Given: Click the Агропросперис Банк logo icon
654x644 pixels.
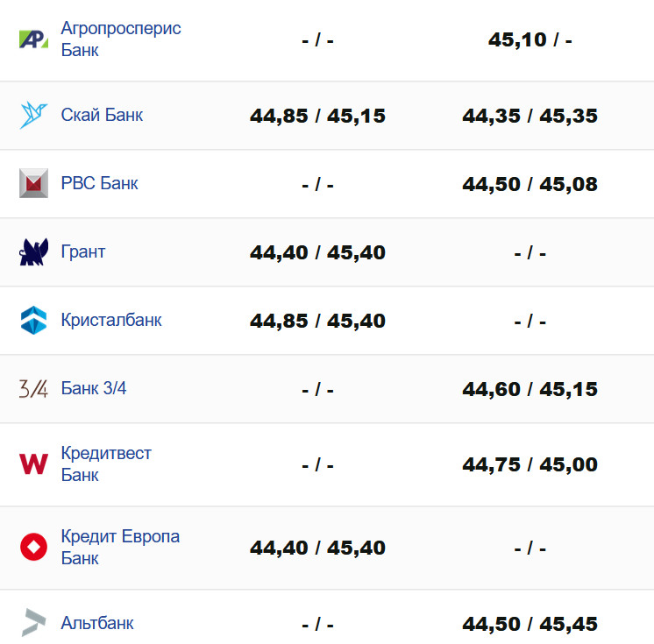Looking at the screenshot, I should pyautogui.click(x=33, y=39).
